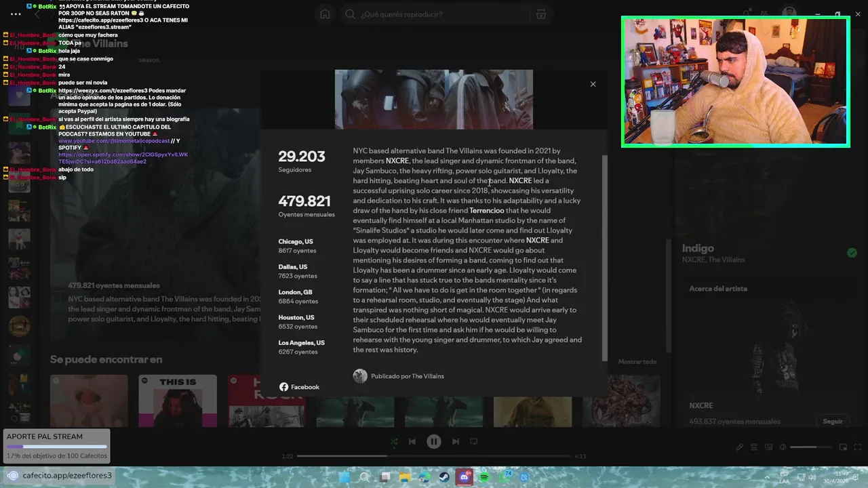This screenshot has height=488, width=868.
Task: Select the 'Chicago, US' listener entry
Action: click(297, 246)
